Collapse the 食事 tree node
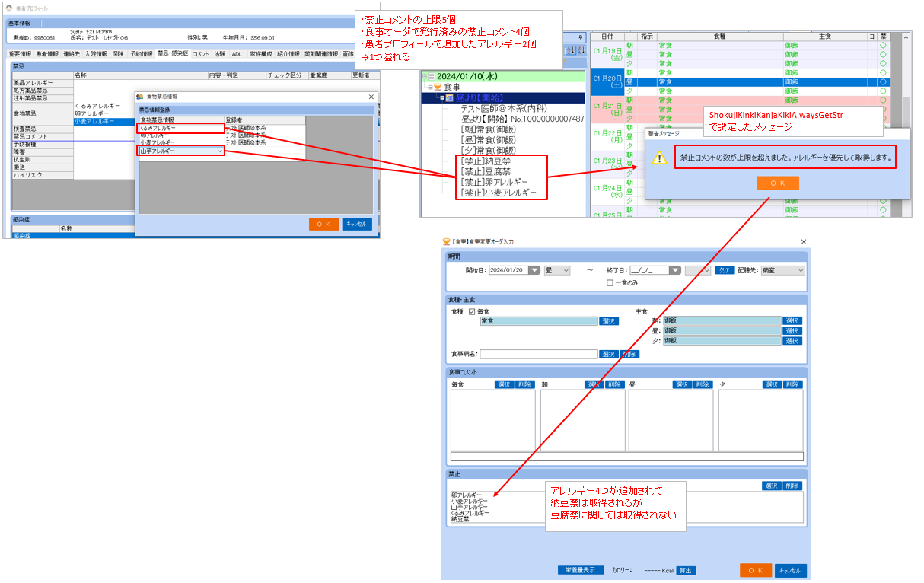 click(430, 88)
